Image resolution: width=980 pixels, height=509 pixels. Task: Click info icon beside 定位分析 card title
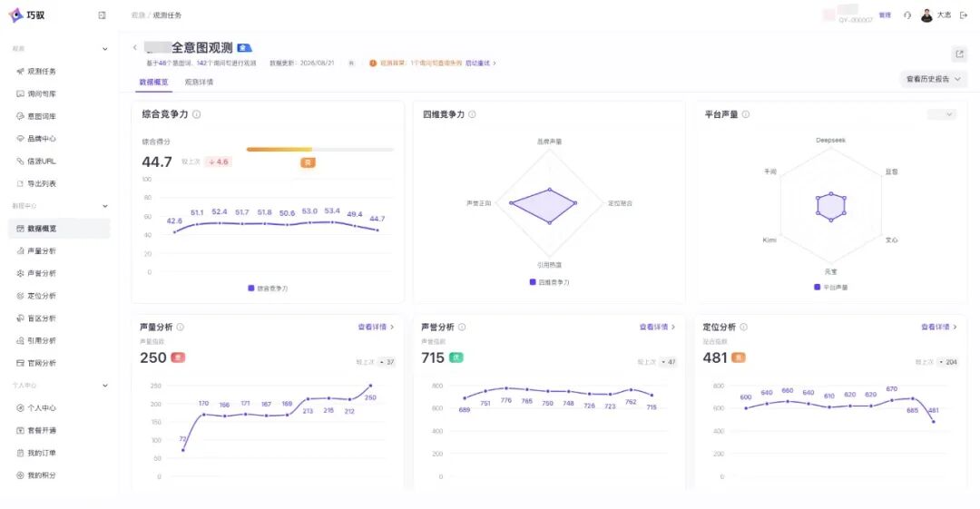(x=744, y=327)
